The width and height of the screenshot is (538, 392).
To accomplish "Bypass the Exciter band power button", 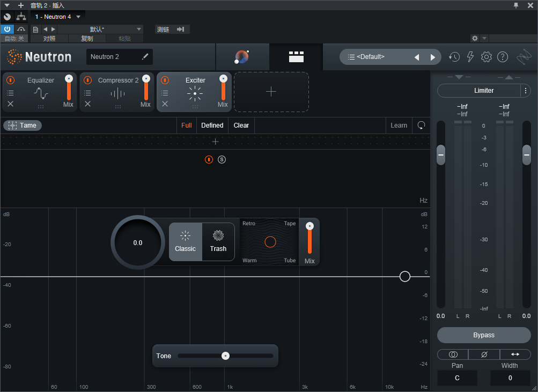I will [209, 159].
